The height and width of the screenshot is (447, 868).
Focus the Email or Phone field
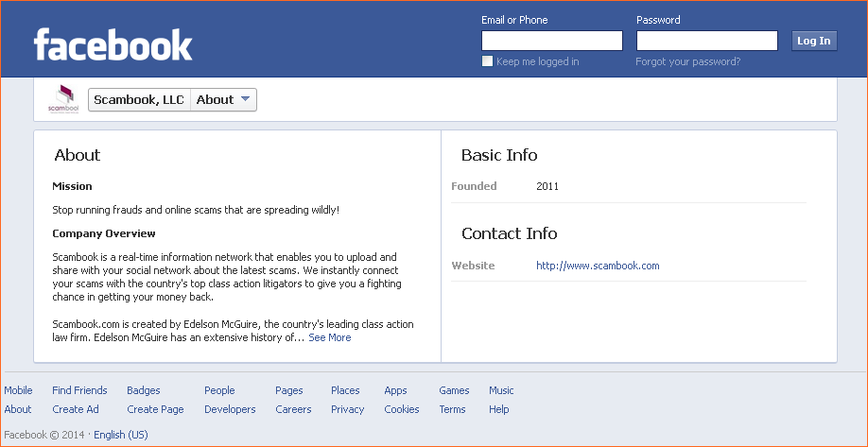point(552,41)
